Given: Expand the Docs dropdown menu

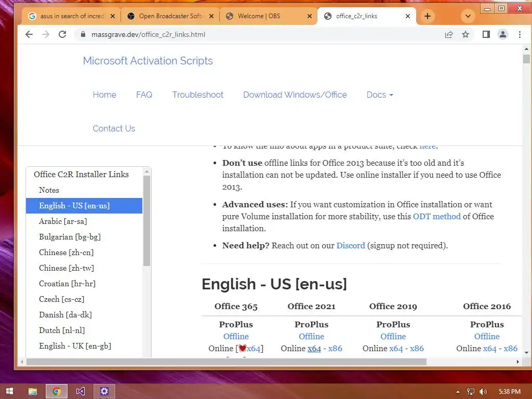Looking at the screenshot, I should 380,95.
